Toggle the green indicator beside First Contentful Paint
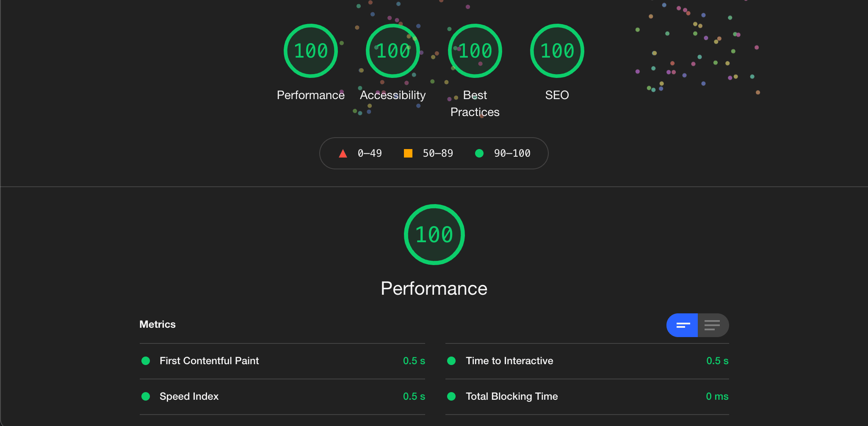This screenshot has width=868, height=426. pyautogui.click(x=146, y=361)
